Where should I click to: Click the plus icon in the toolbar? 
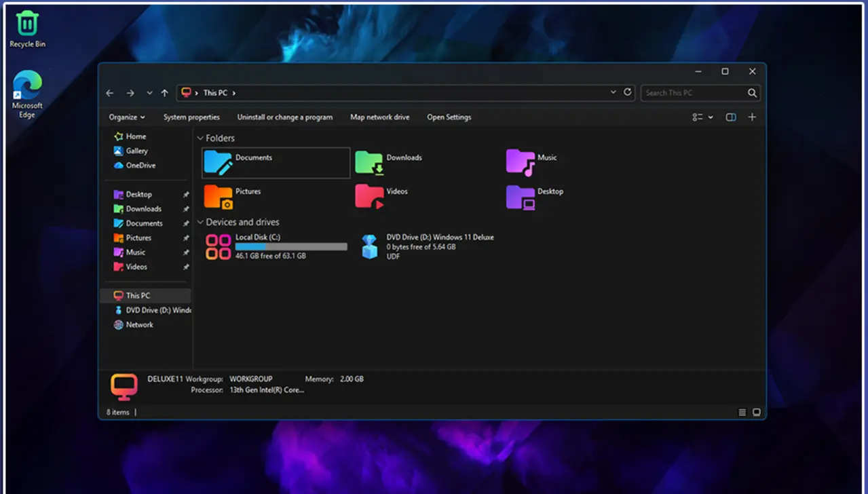[x=752, y=117]
